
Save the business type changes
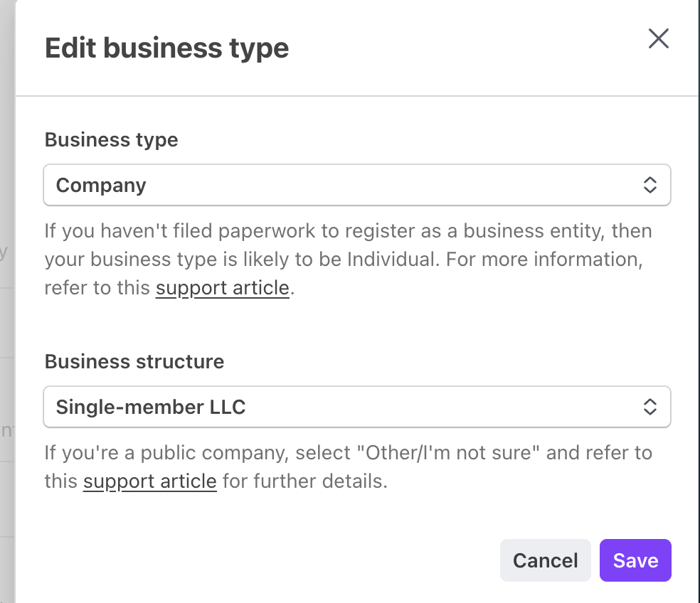(x=635, y=560)
